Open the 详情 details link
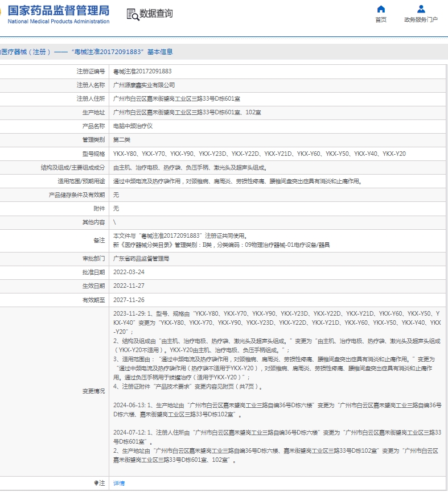 [x=119, y=483]
